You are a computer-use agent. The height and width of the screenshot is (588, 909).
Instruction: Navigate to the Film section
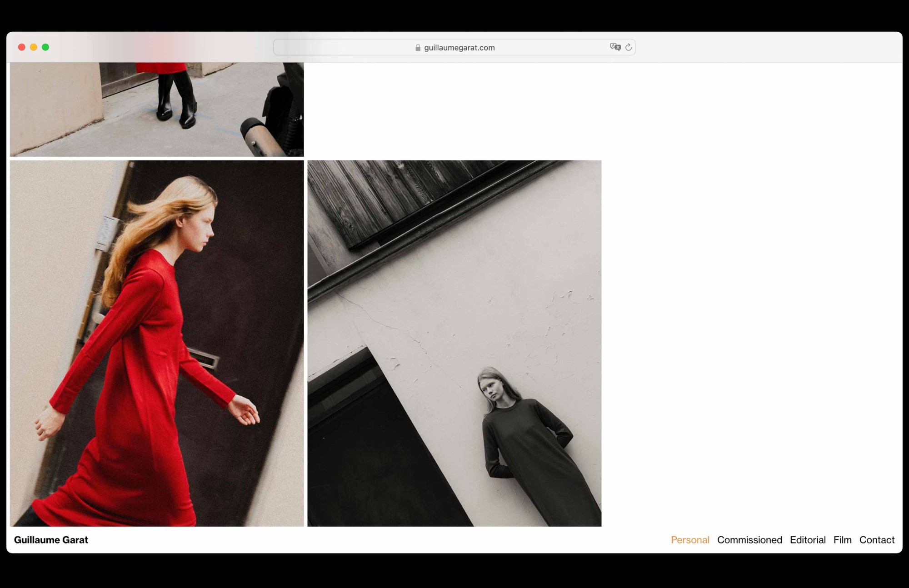(843, 540)
